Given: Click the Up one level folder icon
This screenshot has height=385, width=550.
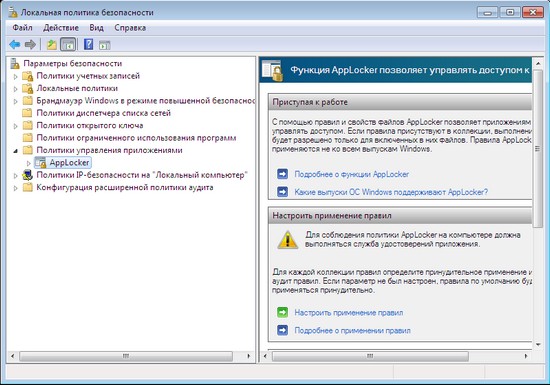Looking at the screenshot, I should point(52,45).
